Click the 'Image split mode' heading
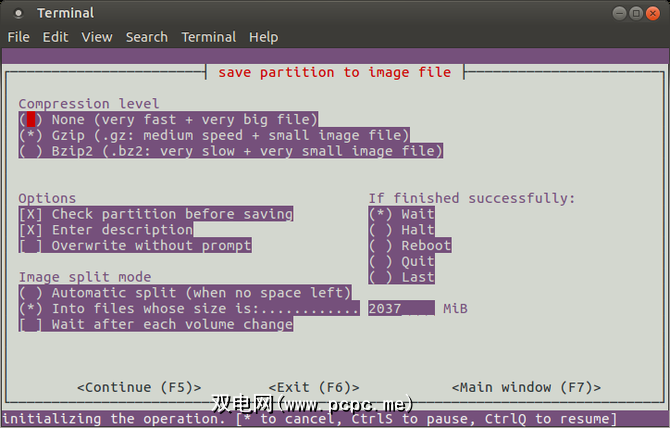The height and width of the screenshot is (428, 670). tap(85, 277)
